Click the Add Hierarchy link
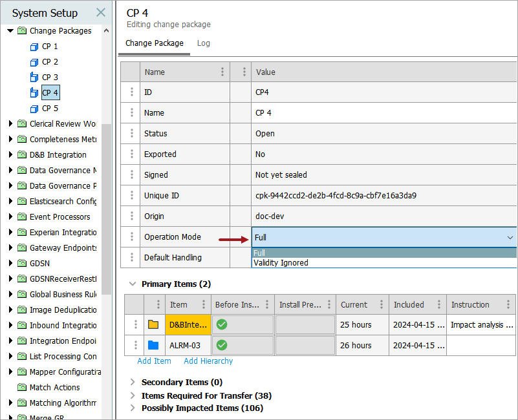This screenshot has width=518, height=420. 208,361
